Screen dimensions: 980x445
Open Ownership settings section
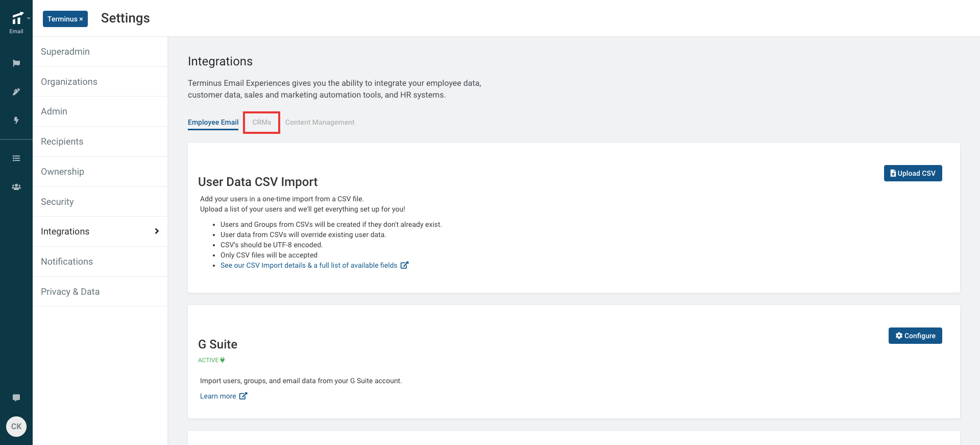[x=100, y=172]
